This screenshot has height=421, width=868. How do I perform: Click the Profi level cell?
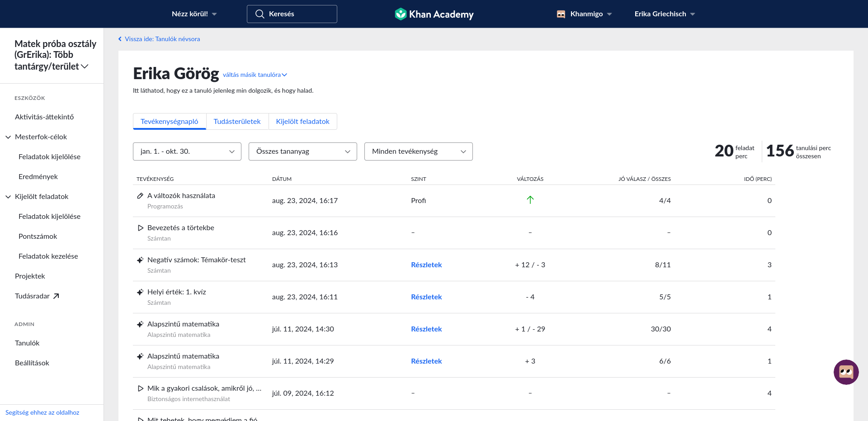click(x=419, y=200)
